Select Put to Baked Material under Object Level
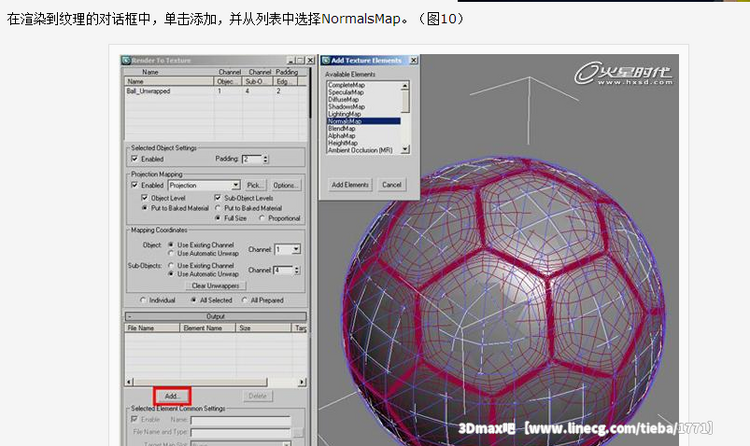This screenshot has height=446, width=750. coord(144,208)
